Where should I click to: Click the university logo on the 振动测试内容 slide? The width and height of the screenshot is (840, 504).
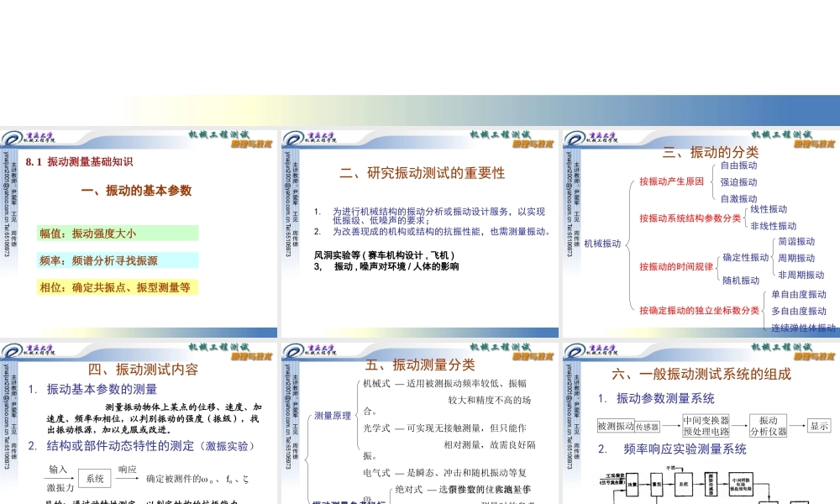click(28, 351)
